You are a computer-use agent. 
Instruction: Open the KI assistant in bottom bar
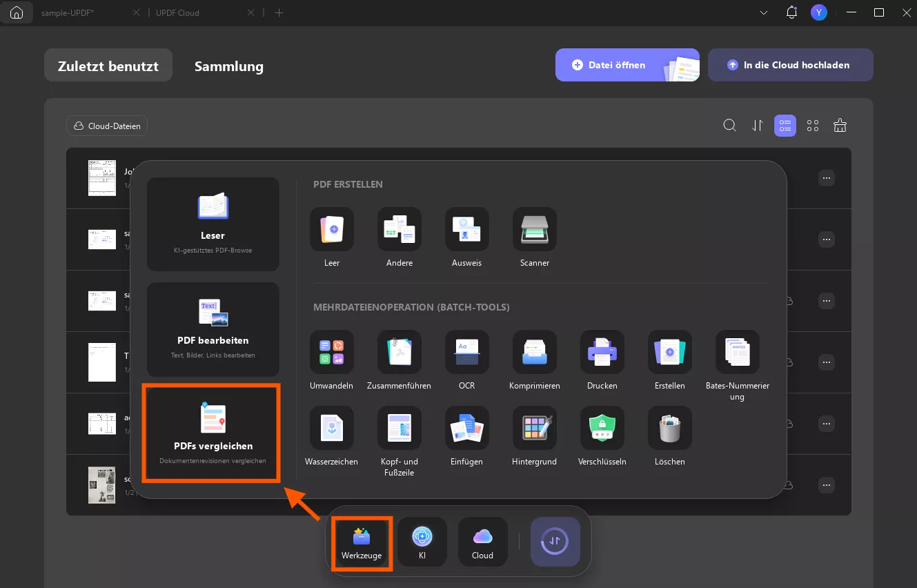coord(422,542)
